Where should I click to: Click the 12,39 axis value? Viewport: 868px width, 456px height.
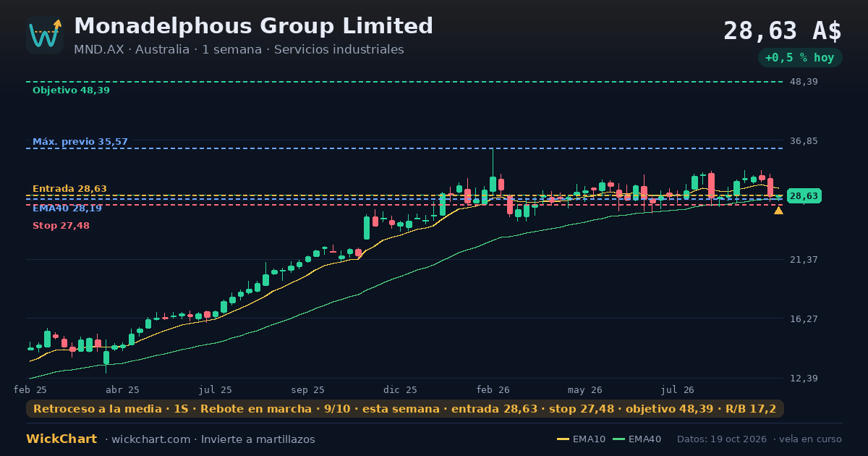(x=804, y=379)
